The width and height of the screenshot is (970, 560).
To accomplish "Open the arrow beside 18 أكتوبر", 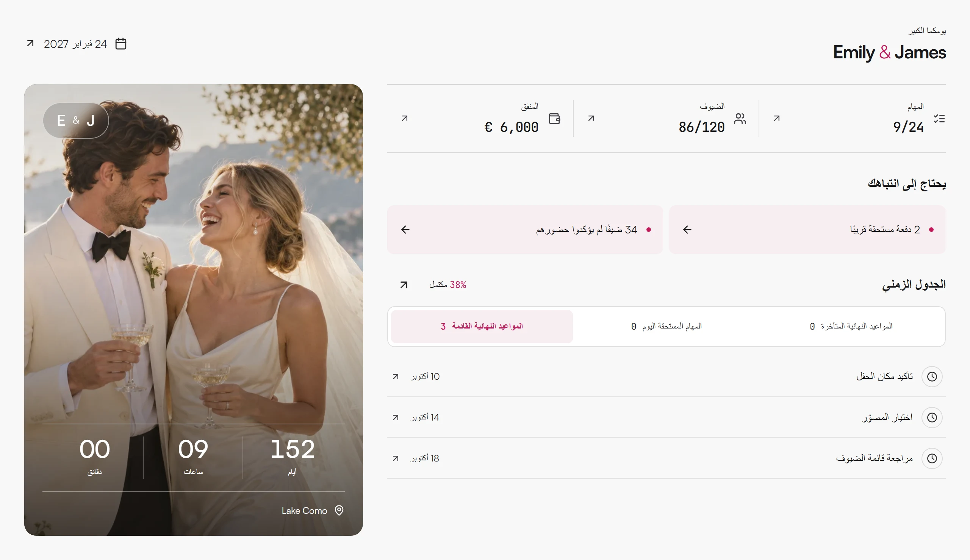I will (x=396, y=458).
